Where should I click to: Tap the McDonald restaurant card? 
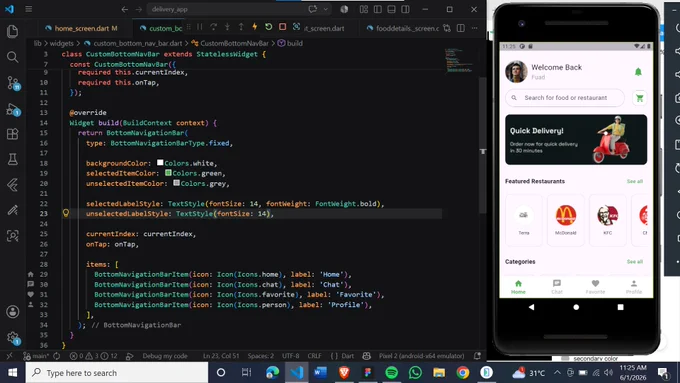[566, 220]
